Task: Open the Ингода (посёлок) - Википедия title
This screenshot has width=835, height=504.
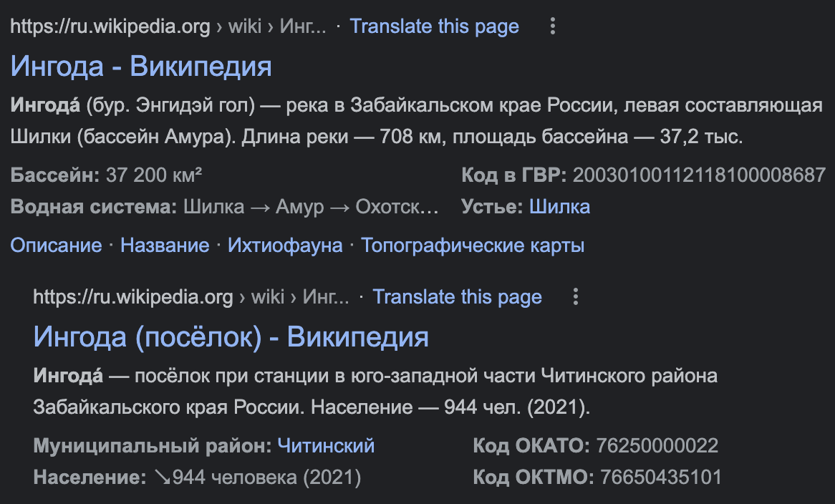Action: coord(231,336)
